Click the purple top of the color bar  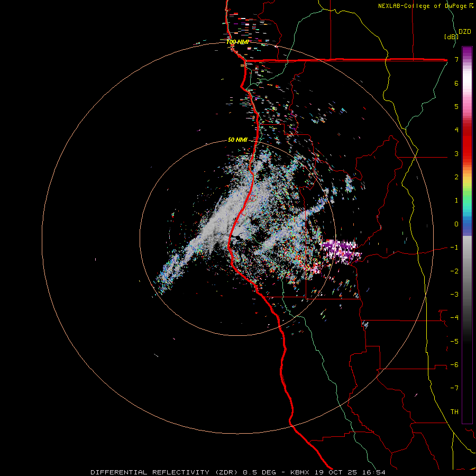click(467, 52)
